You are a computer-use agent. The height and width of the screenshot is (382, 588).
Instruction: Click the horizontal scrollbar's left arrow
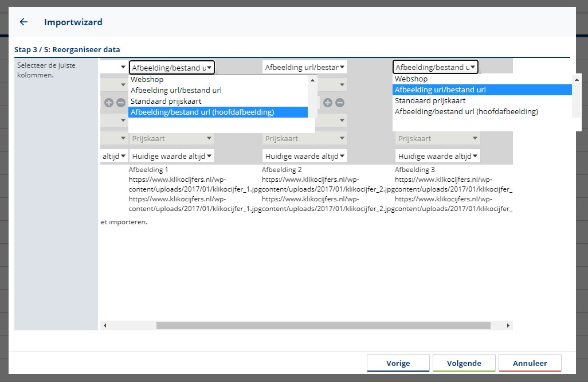point(104,325)
